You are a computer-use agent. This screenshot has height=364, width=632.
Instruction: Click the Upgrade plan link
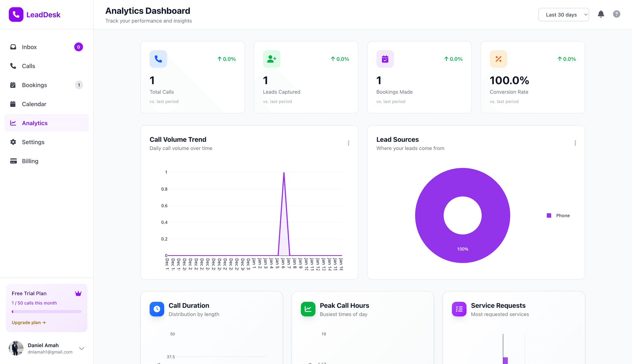coord(28,323)
